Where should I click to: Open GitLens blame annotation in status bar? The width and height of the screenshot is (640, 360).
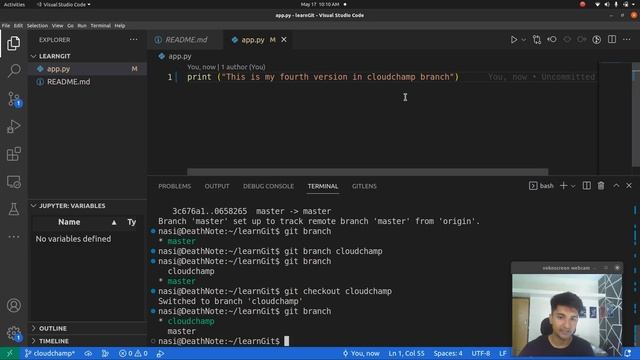pyautogui.click(x=361, y=353)
